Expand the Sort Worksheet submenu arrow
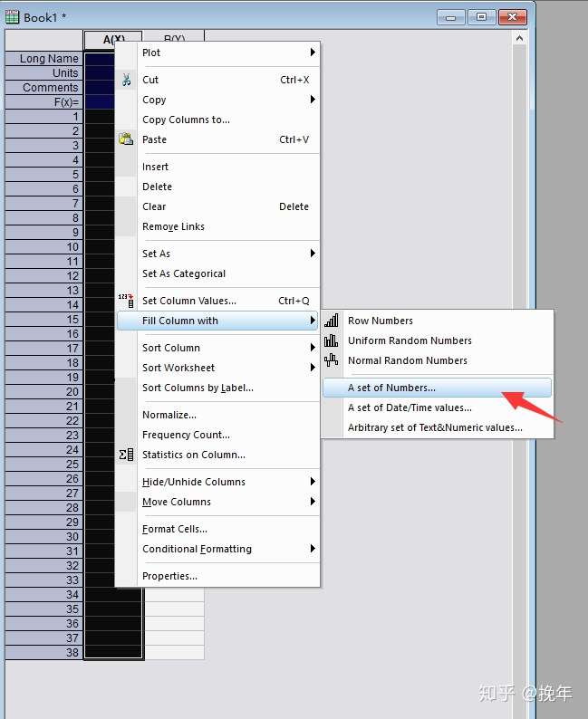588x719 pixels. (x=313, y=368)
